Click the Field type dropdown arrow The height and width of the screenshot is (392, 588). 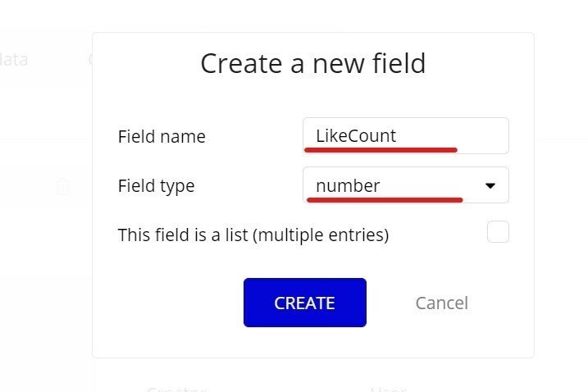click(x=490, y=185)
